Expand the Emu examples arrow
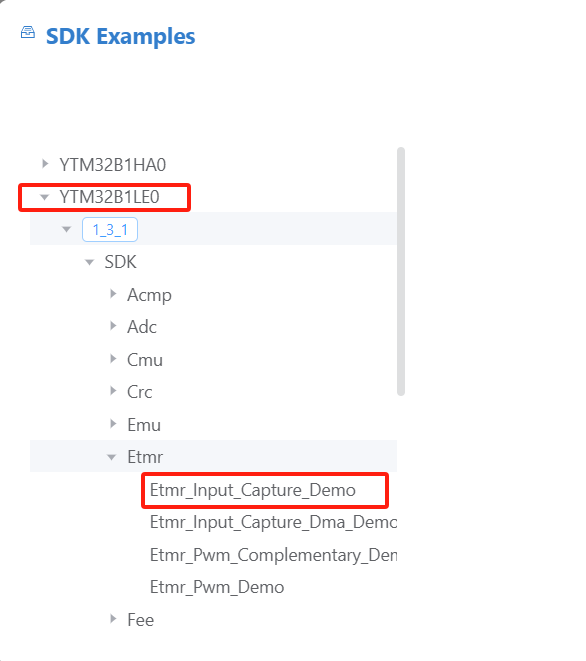 click(x=113, y=424)
